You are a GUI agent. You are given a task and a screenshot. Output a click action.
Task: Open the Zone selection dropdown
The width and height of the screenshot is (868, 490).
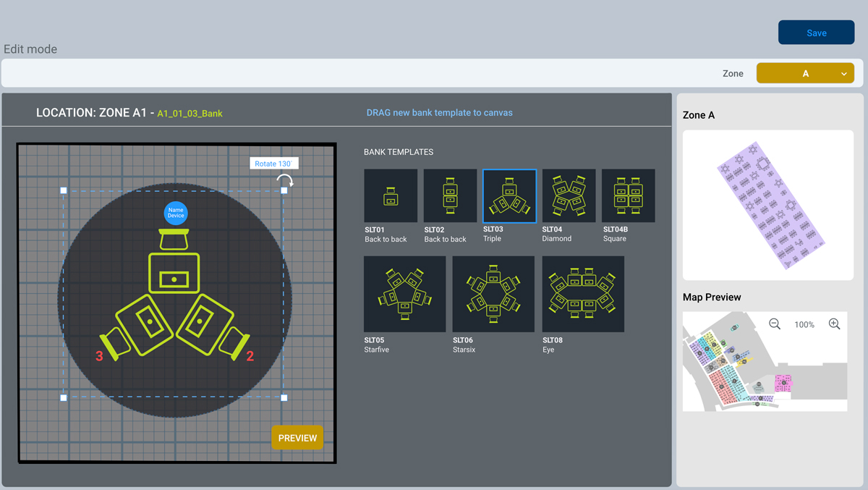tap(805, 72)
